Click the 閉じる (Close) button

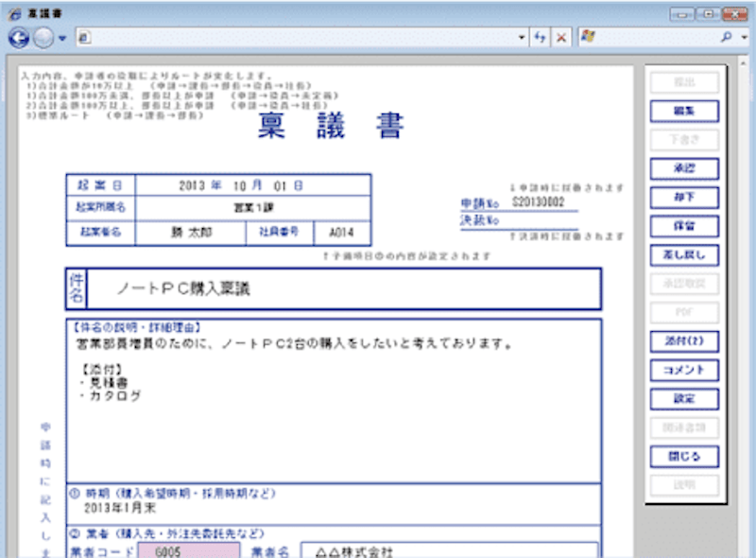pos(684,456)
